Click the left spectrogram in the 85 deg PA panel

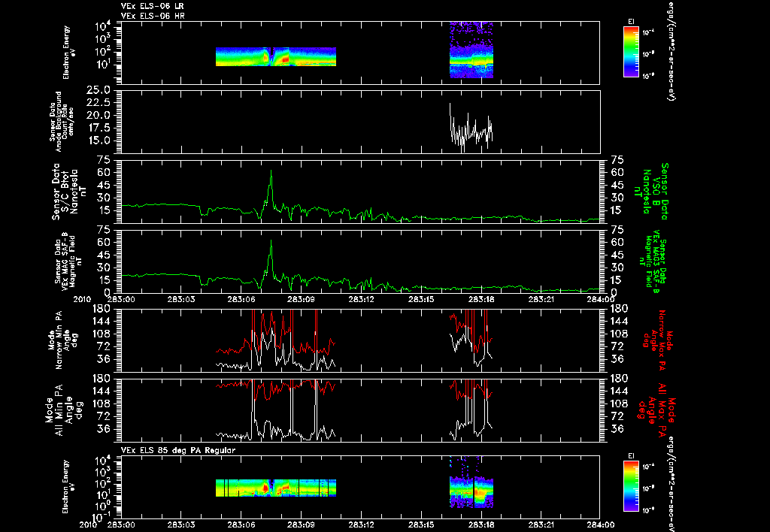click(x=276, y=488)
